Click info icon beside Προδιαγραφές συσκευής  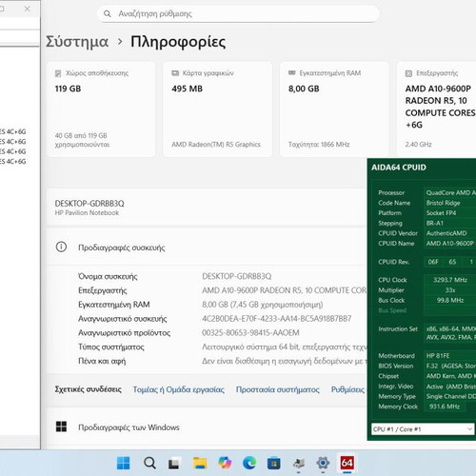(x=61, y=247)
